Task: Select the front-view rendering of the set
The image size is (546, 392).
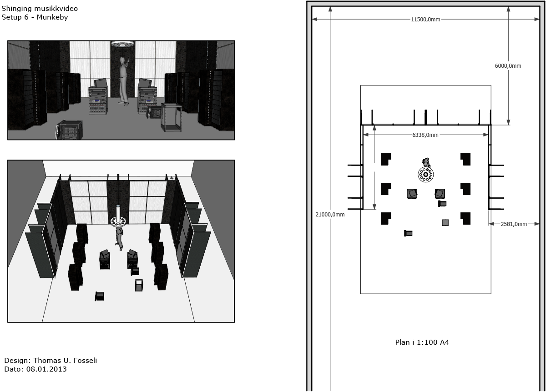Action: [x=121, y=90]
